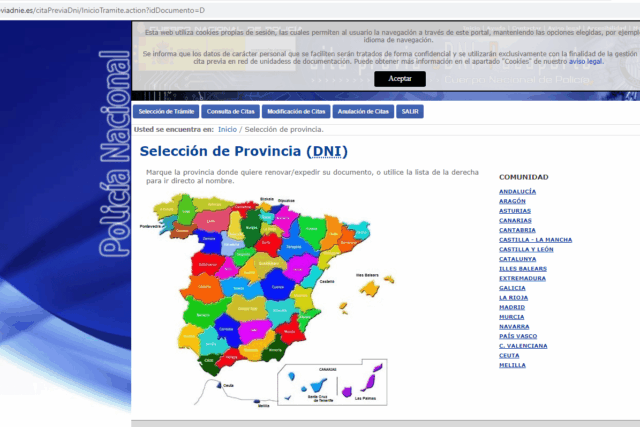Select ILLES BALEARS community link

(x=523, y=269)
